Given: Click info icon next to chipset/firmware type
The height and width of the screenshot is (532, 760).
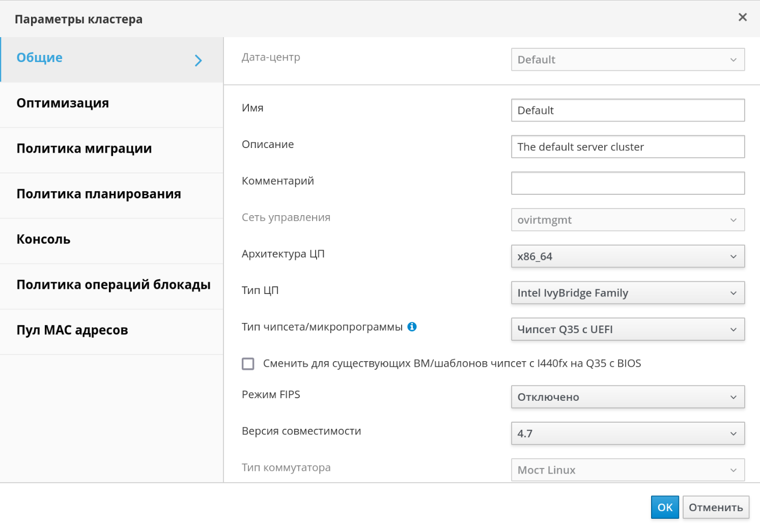Looking at the screenshot, I should [412, 327].
